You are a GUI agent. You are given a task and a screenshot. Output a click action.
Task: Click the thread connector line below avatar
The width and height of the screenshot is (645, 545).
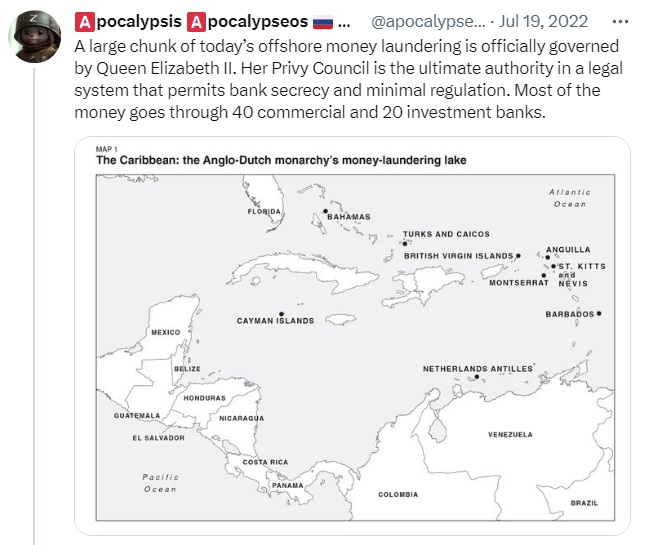(x=34, y=306)
